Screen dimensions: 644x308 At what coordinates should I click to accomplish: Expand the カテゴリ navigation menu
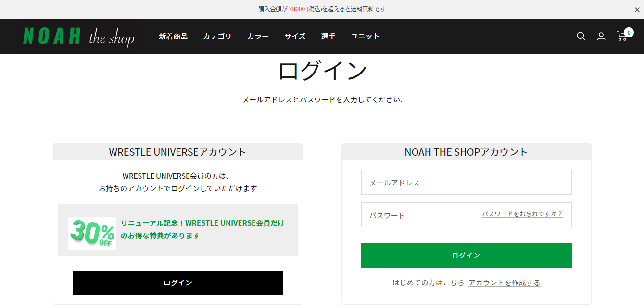[217, 36]
